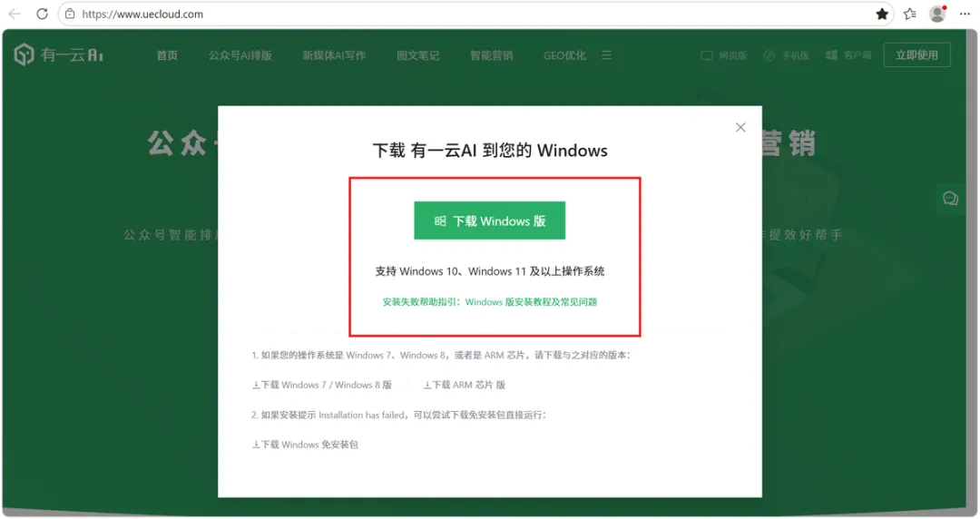Click the 下载 Windows 版 green button
This screenshot has width=980, height=519.
[489, 220]
